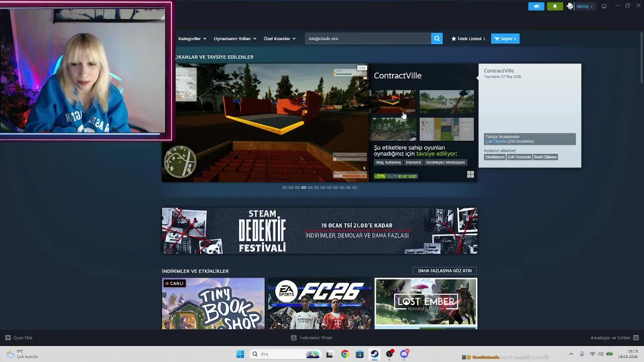Expand the denisy account dropdown
This screenshot has width=644, height=362.
585,7
